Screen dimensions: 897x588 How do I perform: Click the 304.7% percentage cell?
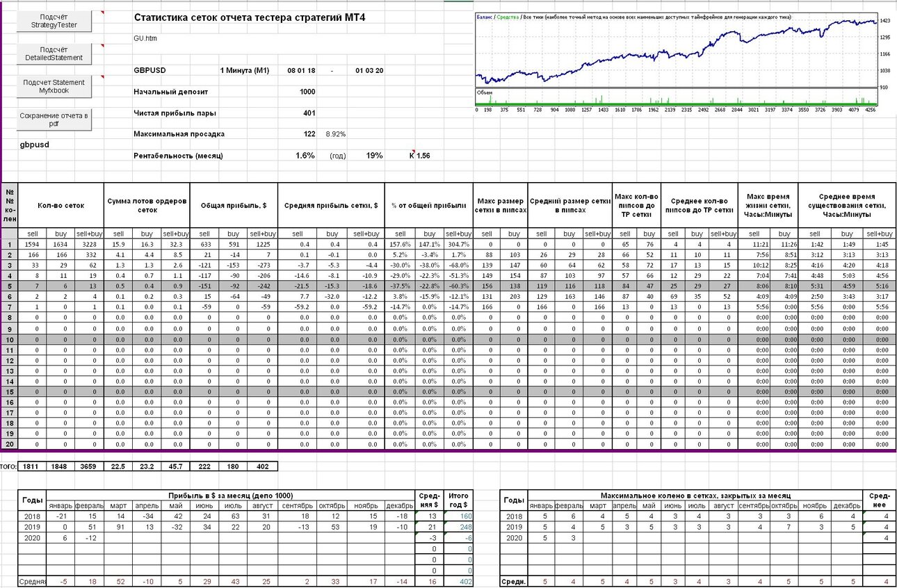[458, 245]
